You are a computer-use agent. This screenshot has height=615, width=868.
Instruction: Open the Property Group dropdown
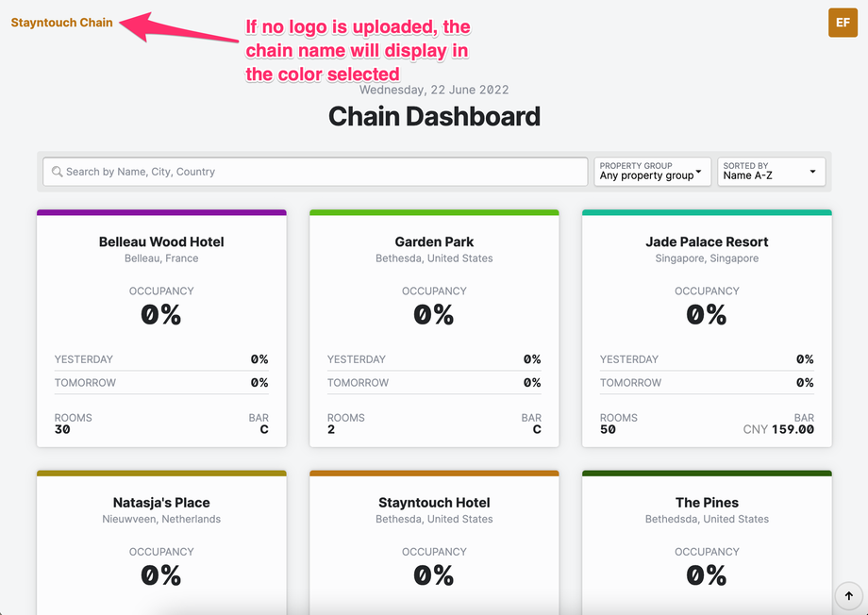point(652,172)
